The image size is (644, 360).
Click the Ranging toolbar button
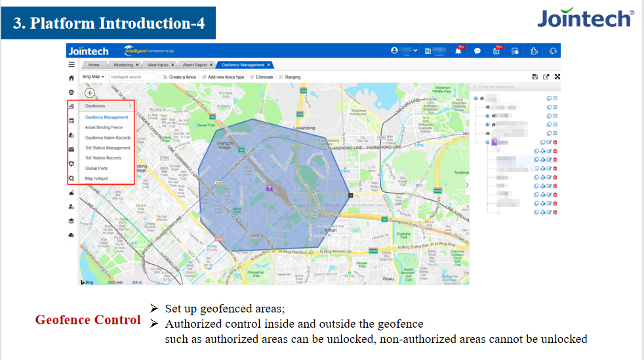(x=290, y=77)
